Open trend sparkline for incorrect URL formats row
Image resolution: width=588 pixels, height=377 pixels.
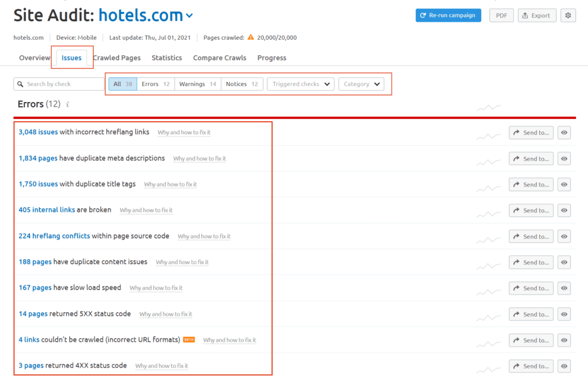(x=488, y=344)
